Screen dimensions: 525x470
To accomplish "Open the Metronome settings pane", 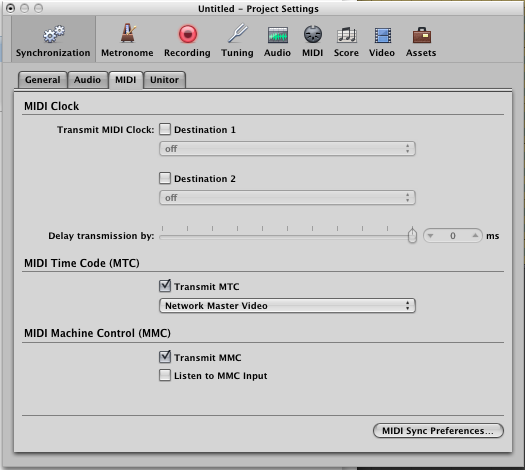I will coord(127,41).
